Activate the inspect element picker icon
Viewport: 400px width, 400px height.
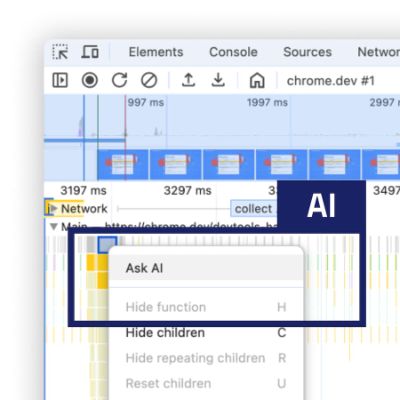tap(60, 52)
